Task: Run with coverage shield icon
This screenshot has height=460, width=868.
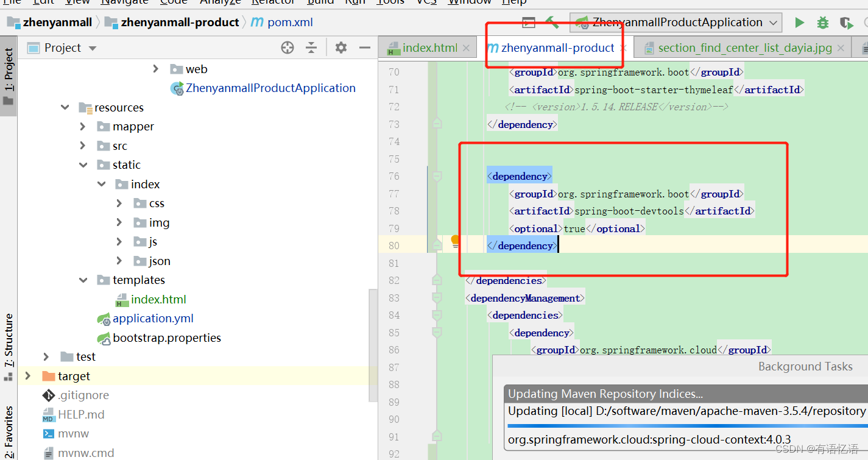Action: click(846, 23)
